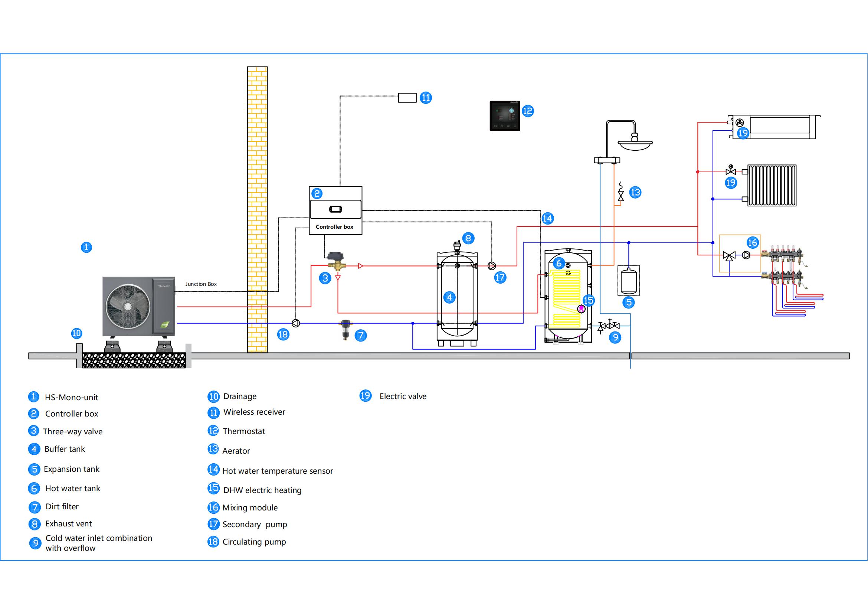Select the cold water inlet valve combination
This screenshot has width=868, height=614.
click(x=609, y=326)
